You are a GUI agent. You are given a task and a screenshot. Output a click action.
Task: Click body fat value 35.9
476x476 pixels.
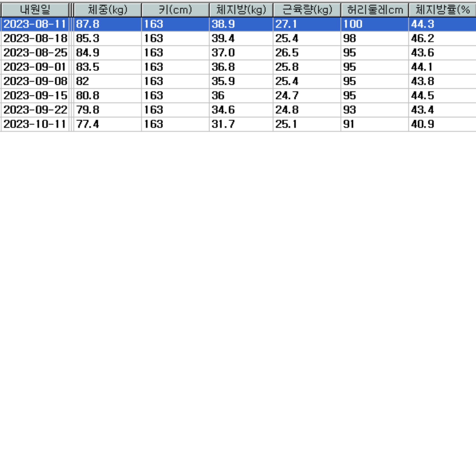pyautogui.click(x=223, y=81)
